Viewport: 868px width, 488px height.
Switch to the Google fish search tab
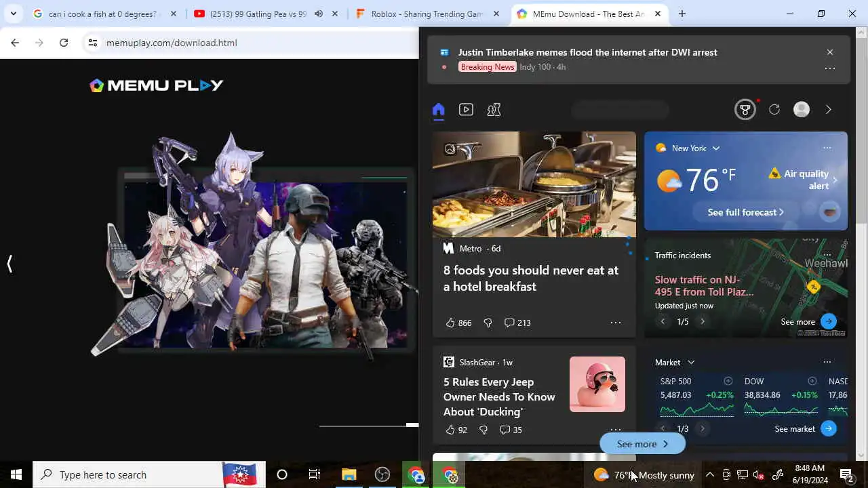(x=105, y=14)
